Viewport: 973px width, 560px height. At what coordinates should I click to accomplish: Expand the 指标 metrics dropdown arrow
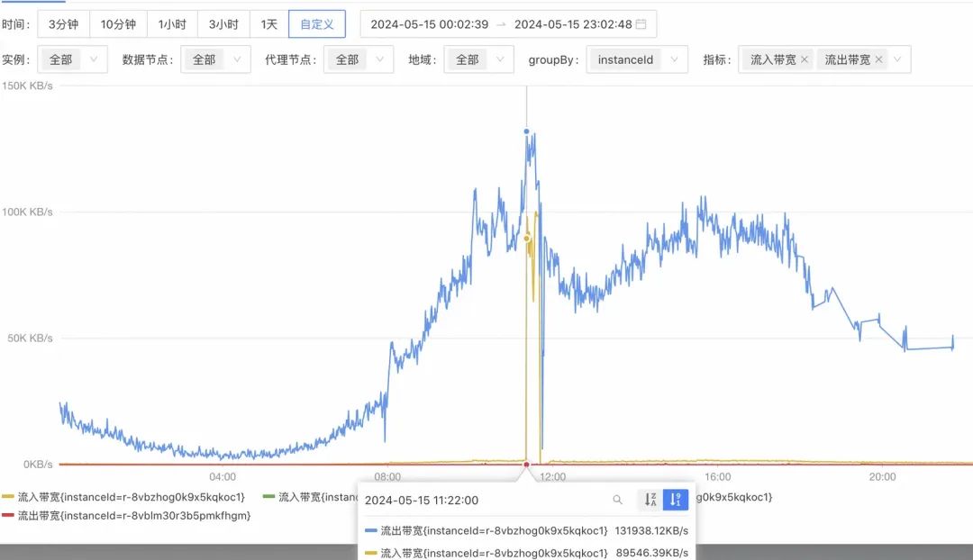(897, 59)
